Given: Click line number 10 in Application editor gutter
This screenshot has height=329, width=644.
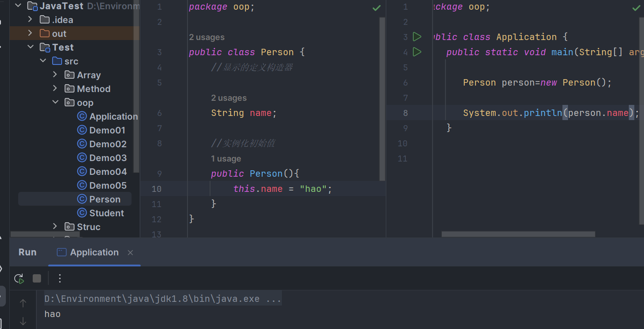Looking at the screenshot, I should pyautogui.click(x=403, y=143).
